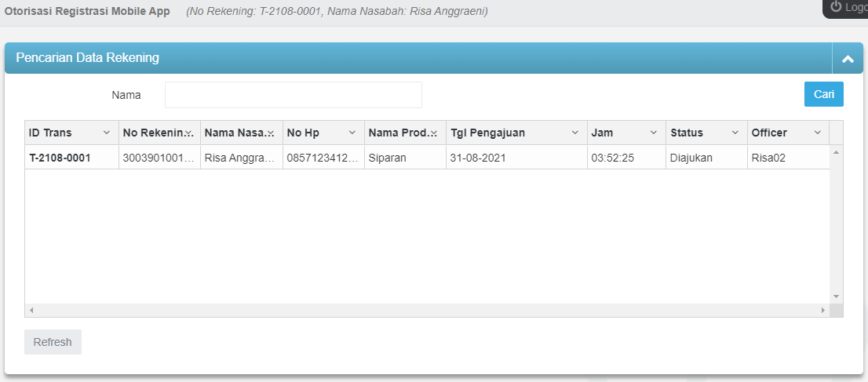The width and height of the screenshot is (868, 382).
Task: Open Status column menu arrow
Action: (x=735, y=133)
